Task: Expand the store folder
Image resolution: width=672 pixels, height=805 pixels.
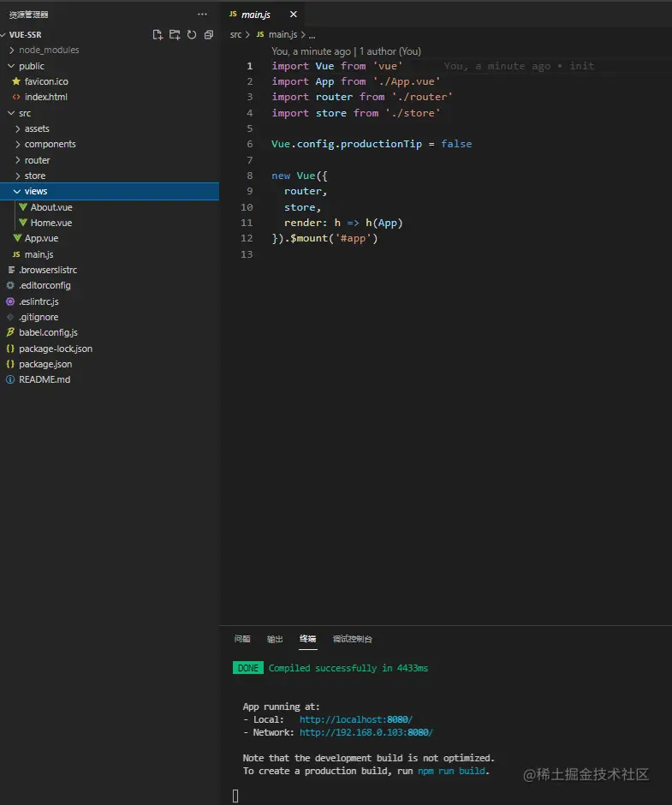Action: [x=17, y=176]
